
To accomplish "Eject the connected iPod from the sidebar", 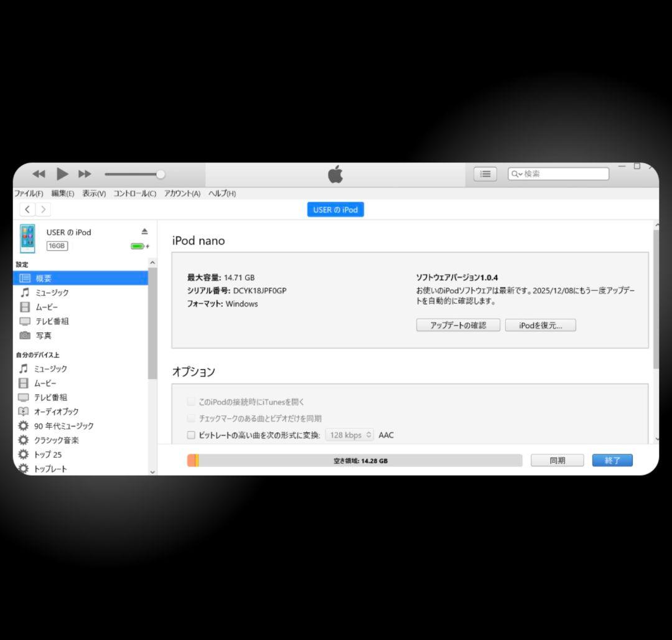I will (144, 231).
